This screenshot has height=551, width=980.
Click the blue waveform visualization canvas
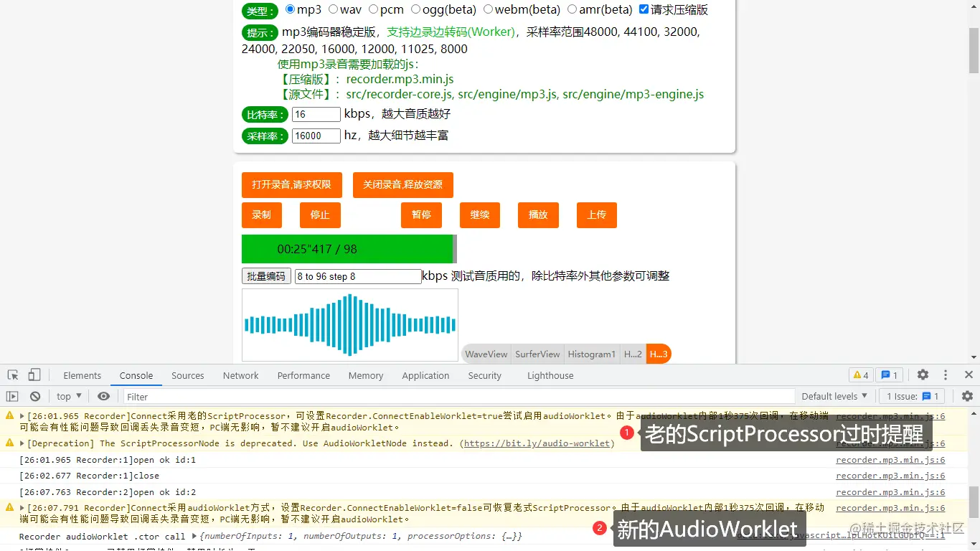point(350,325)
